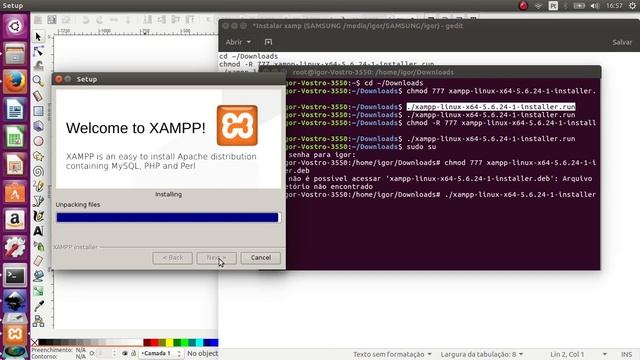Click the new tab document icon in gedit
This screenshot has width=640, height=360.
[x=268, y=42]
